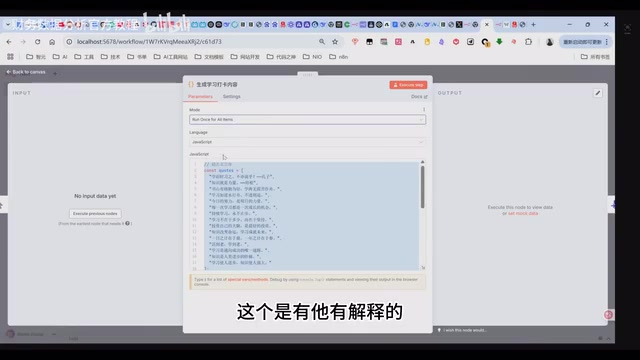The image size is (640, 360).
Task: Click the browser forward arrow
Action: pyautogui.click(x=23, y=42)
